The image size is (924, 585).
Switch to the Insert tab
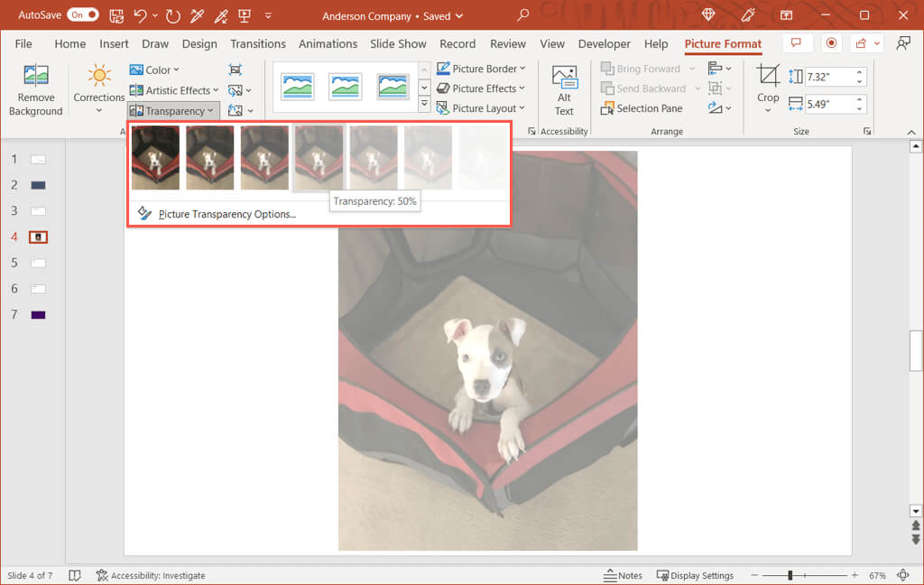click(114, 43)
